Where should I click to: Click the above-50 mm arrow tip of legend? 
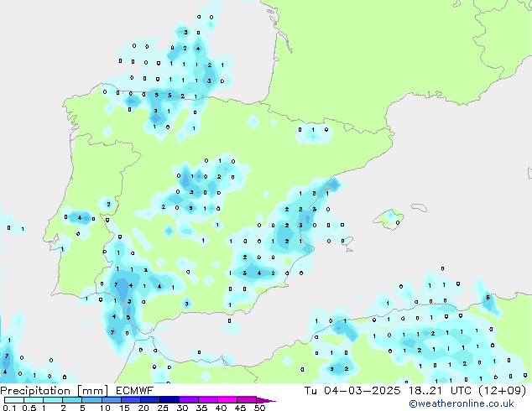click(x=266, y=401)
